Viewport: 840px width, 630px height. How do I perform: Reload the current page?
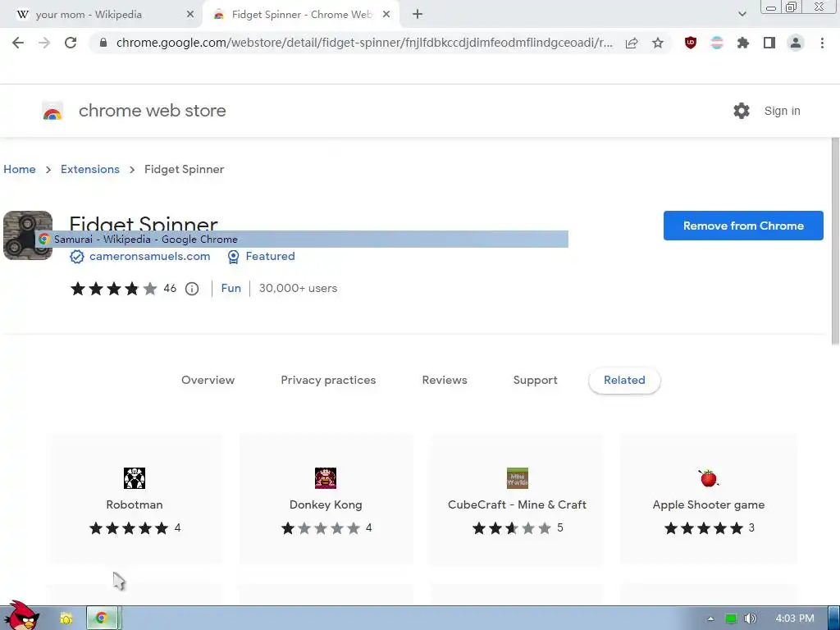coord(71,43)
